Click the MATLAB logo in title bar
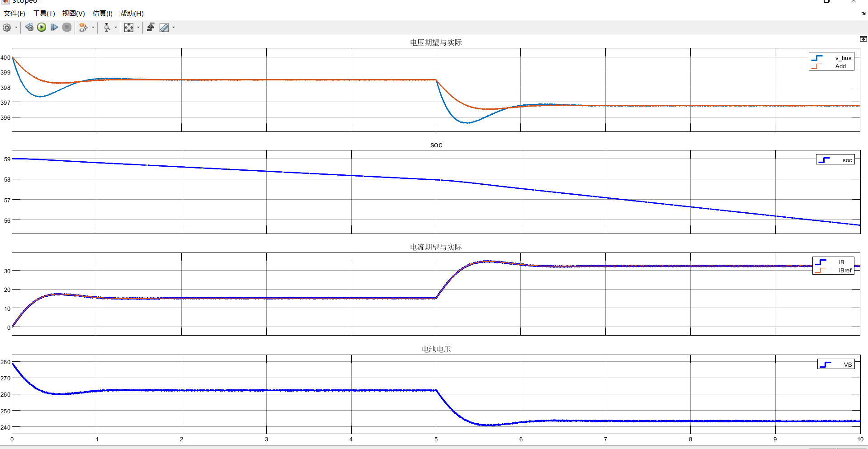 [x=5, y=1]
